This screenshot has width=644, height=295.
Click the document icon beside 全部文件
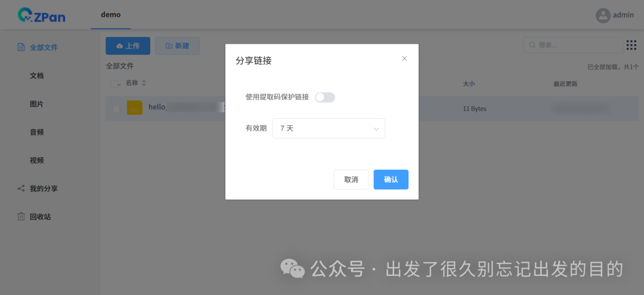pos(21,47)
